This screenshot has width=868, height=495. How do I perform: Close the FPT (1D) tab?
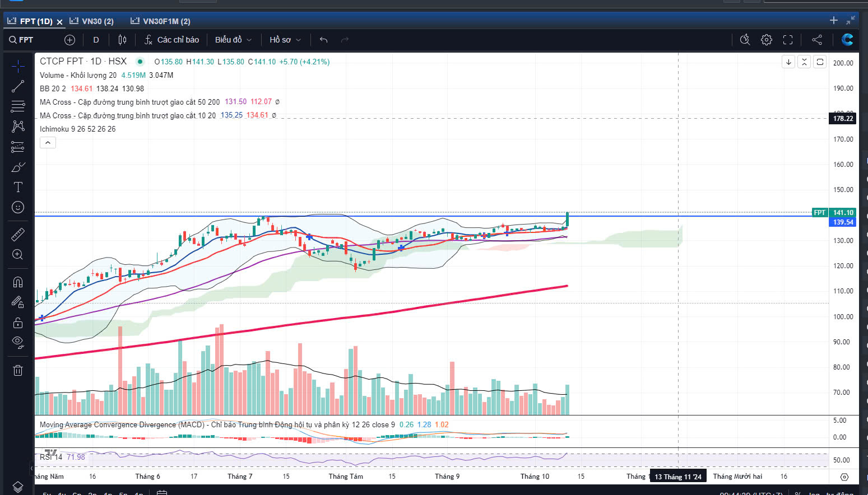59,22
